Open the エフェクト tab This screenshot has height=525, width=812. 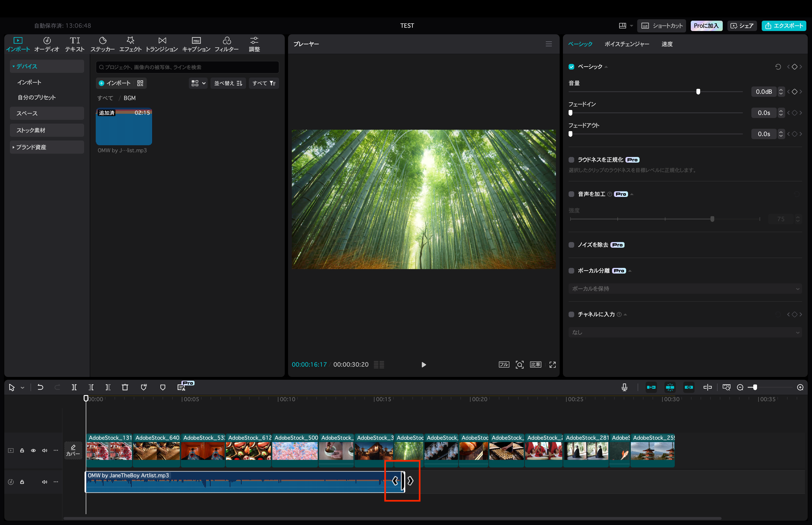tap(130, 44)
